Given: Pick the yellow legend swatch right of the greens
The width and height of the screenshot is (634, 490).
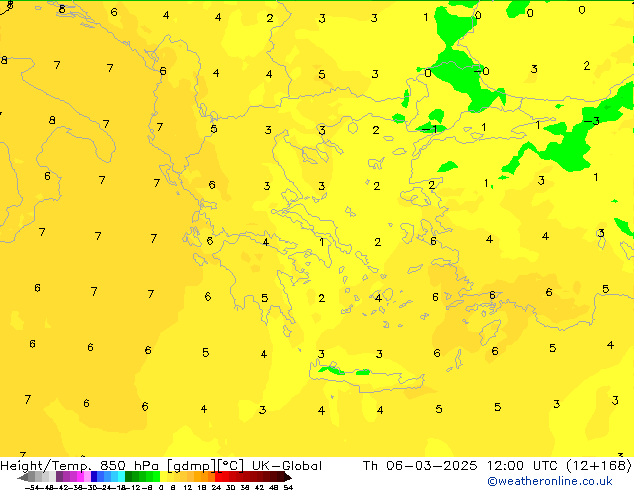Looking at the screenshot, I should pyautogui.click(x=163, y=476).
